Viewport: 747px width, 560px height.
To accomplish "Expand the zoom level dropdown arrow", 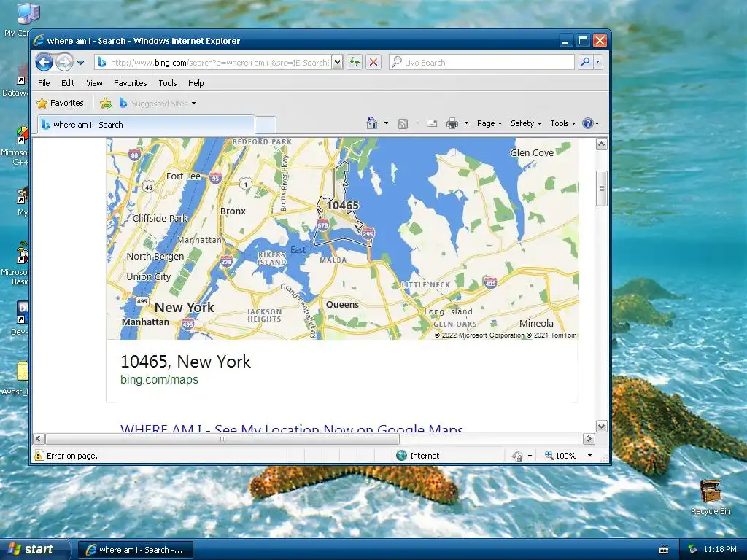I will 589,456.
